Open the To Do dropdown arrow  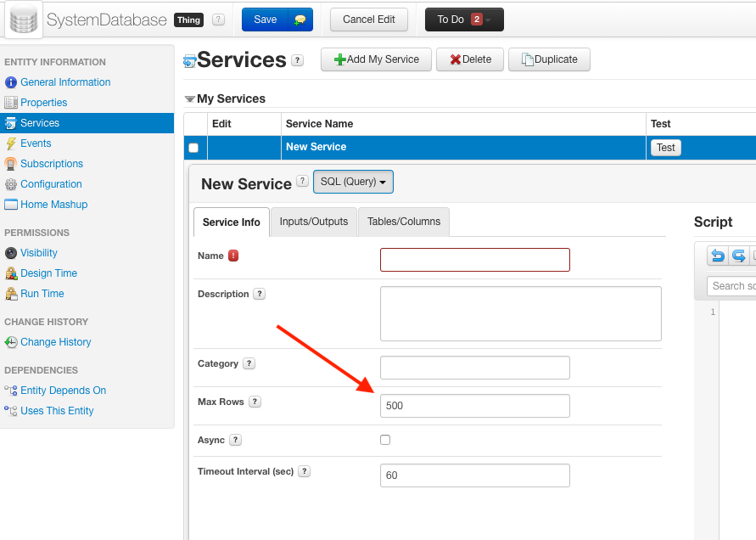(x=489, y=20)
